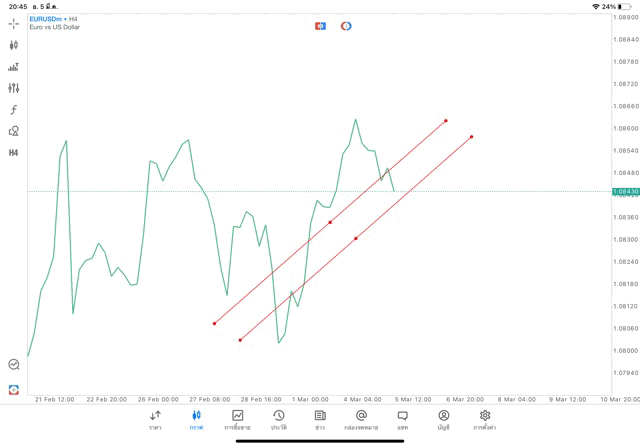The width and height of the screenshot is (640, 447).
Task: Tap the chart search icon at bottom-left
Action: (14, 365)
